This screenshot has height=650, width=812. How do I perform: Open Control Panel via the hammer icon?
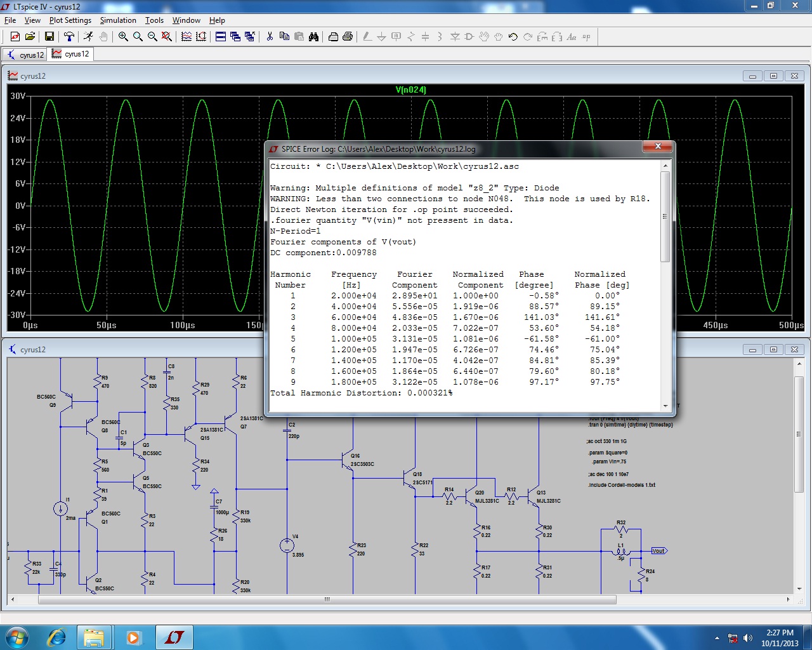tap(69, 37)
